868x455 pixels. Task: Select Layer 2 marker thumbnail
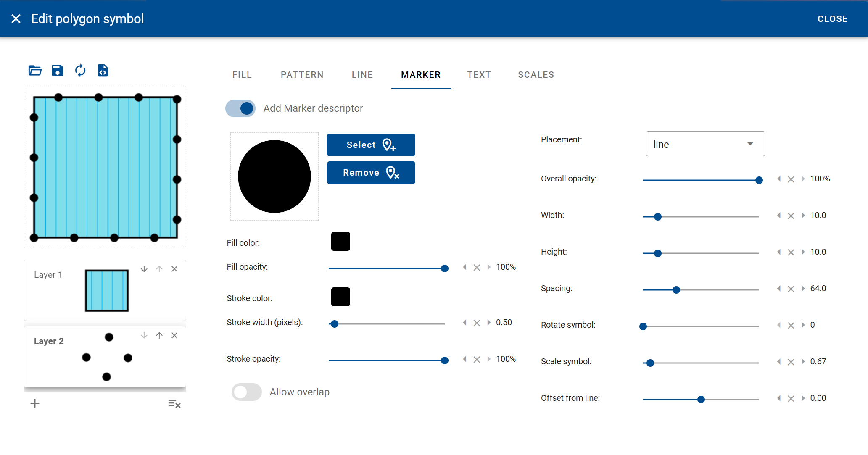[107, 357]
